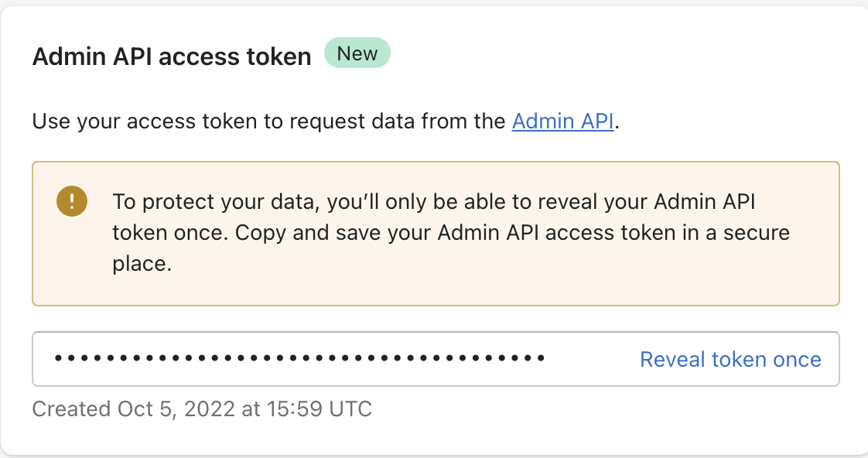Image resolution: width=868 pixels, height=458 pixels.
Task: Click "Oct 5, 2022" in the creation date
Action: click(x=177, y=408)
